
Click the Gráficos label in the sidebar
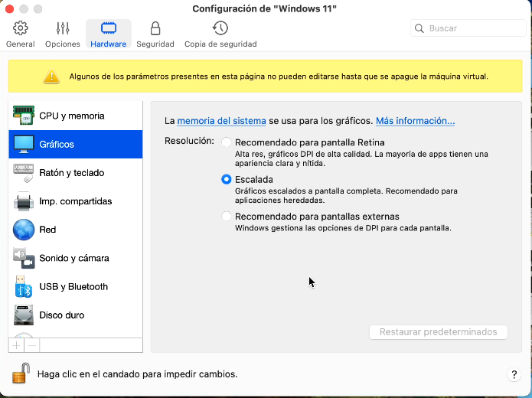point(57,144)
